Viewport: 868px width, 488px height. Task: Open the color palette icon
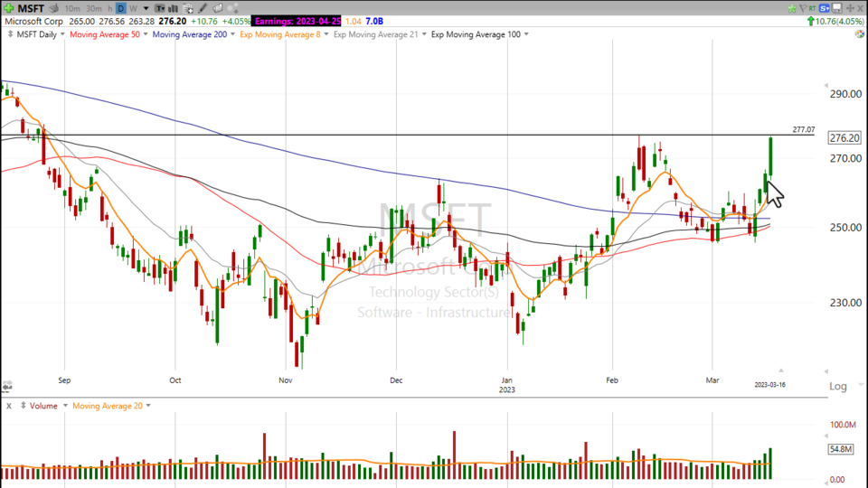860,33
